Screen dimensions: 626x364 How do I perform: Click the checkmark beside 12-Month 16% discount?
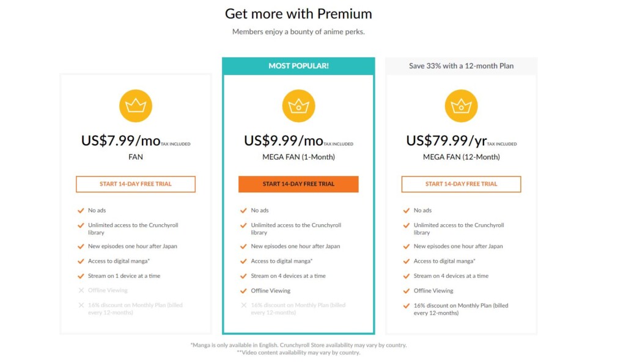point(407,306)
